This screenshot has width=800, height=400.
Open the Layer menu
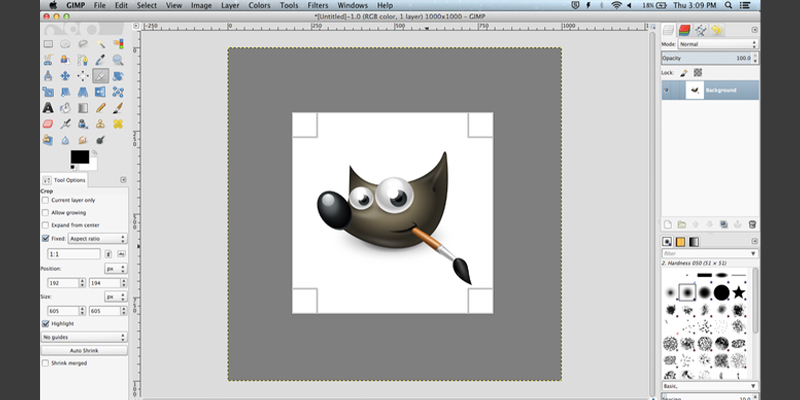coord(230,5)
